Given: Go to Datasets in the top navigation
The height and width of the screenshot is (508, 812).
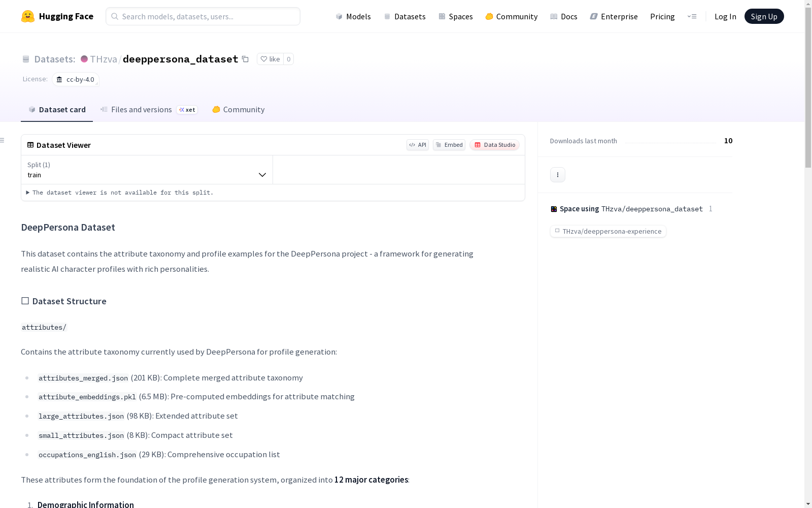Looking at the screenshot, I should (x=404, y=16).
